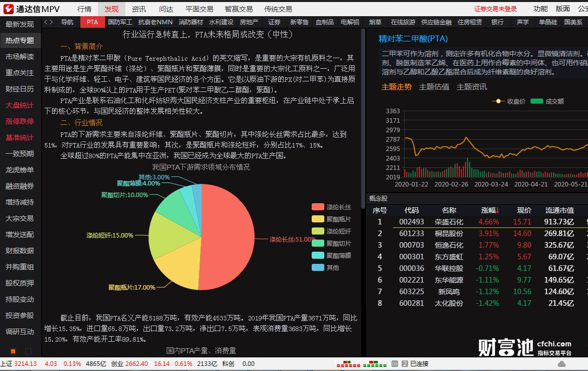Select the PTA topic tab

(x=92, y=22)
